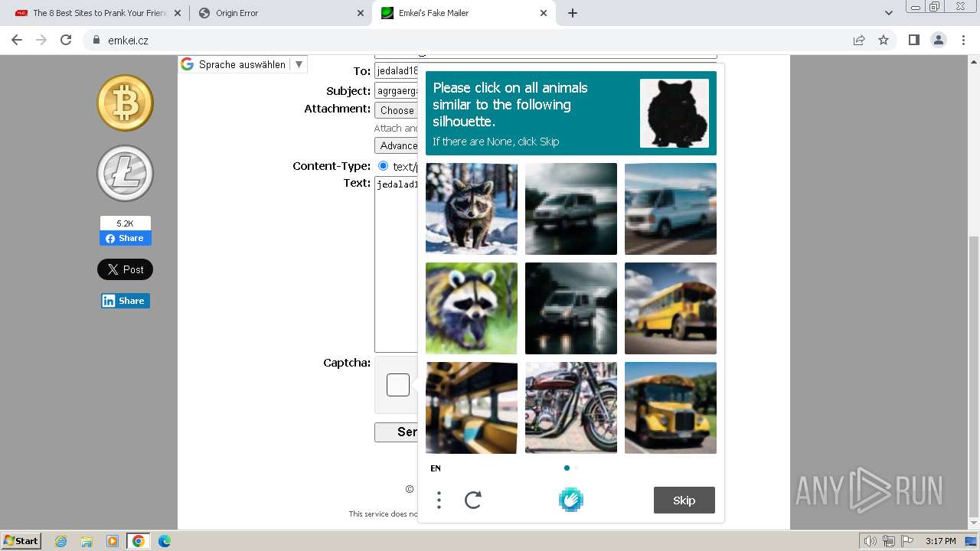Switch to The 8 Best Sites to Prank tab
Screen dimensions: 980x551
(x=99, y=13)
